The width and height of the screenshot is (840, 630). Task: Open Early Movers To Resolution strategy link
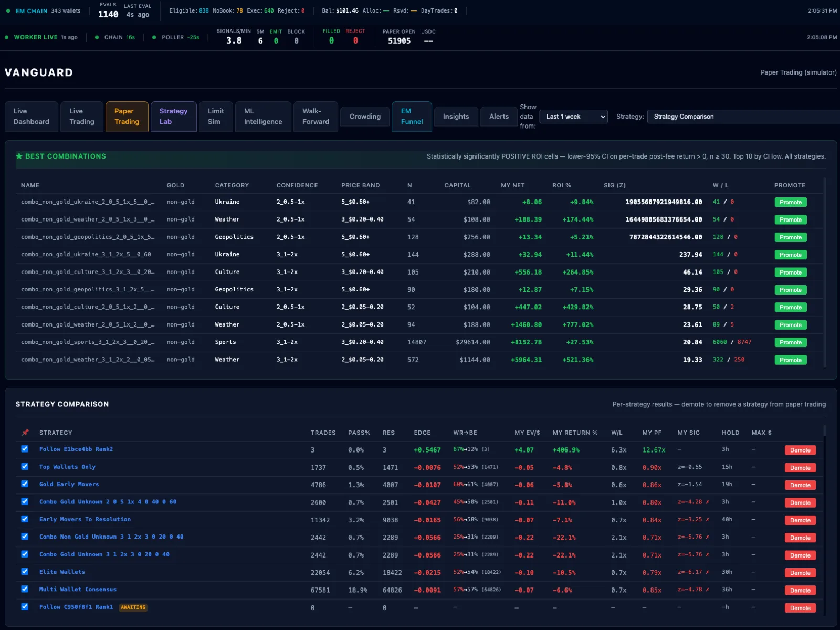[x=85, y=519]
